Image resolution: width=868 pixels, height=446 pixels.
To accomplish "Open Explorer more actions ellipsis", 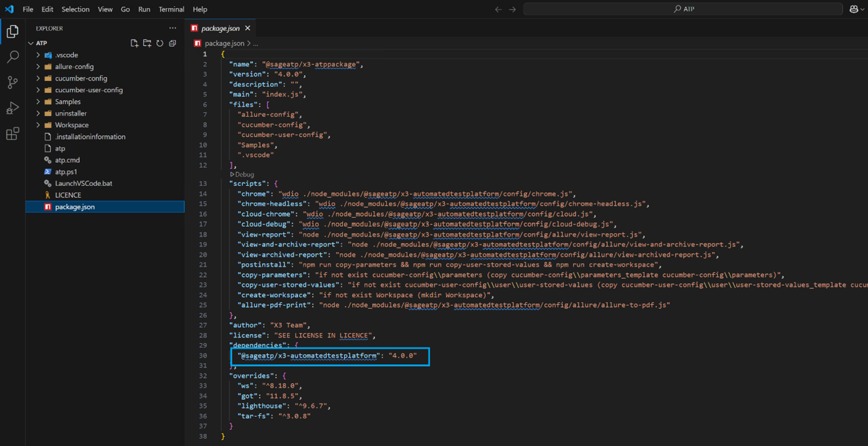I will (x=172, y=28).
